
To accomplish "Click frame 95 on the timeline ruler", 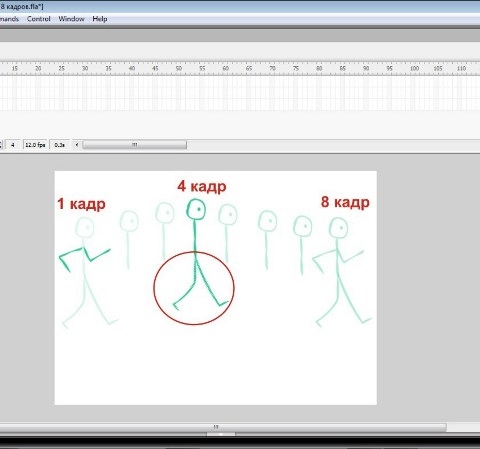I will tap(389, 68).
